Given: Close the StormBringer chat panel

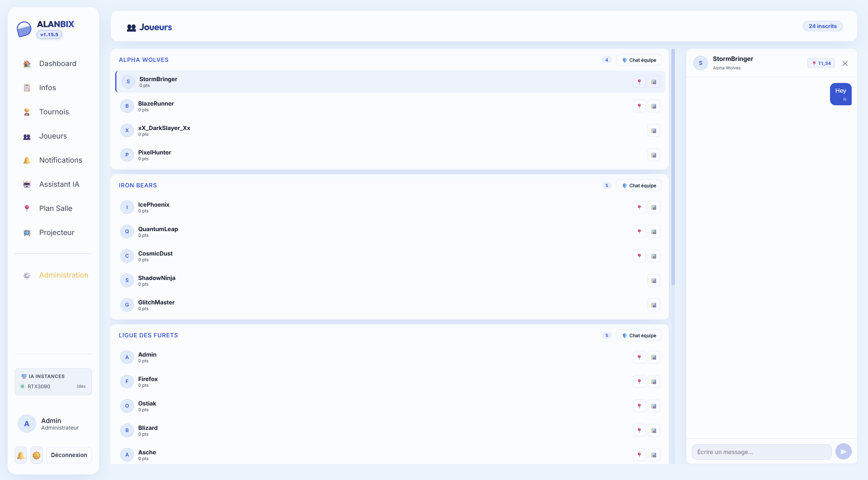Looking at the screenshot, I should coord(845,63).
